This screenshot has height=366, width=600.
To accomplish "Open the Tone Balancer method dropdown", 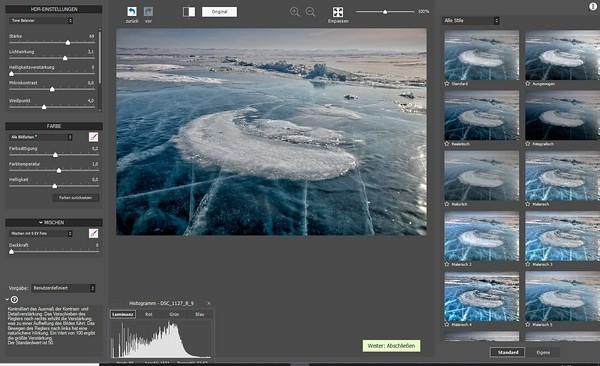I will (41, 21).
